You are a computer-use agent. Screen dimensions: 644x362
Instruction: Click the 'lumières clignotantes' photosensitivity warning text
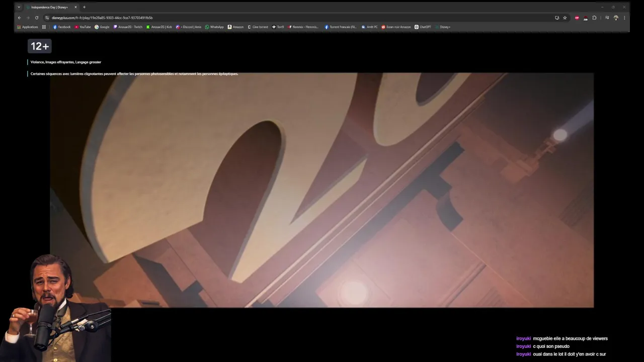[x=134, y=74]
